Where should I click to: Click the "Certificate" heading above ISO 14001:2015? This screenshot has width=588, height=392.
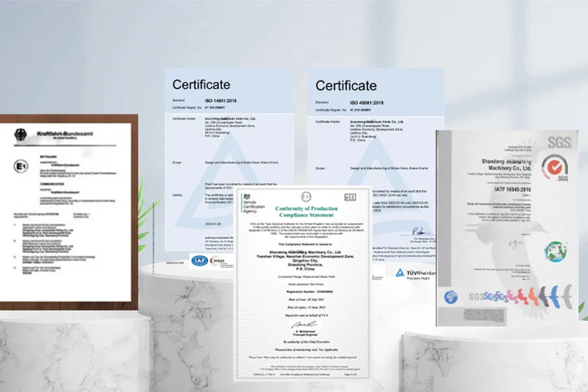[201, 84]
